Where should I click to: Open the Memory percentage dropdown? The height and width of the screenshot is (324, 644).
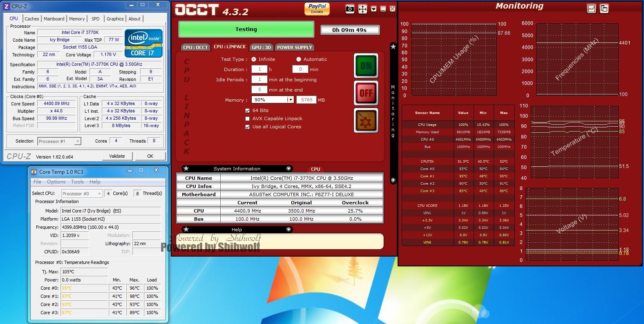290,100
